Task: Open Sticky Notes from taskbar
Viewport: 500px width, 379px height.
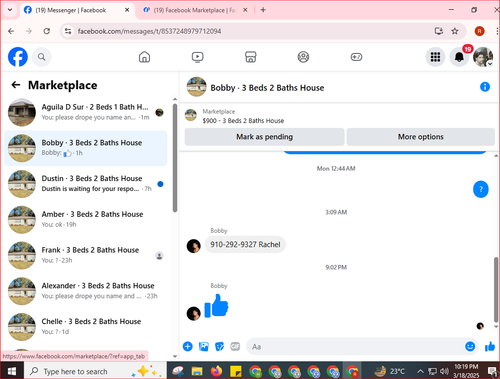Action: (236, 371)
